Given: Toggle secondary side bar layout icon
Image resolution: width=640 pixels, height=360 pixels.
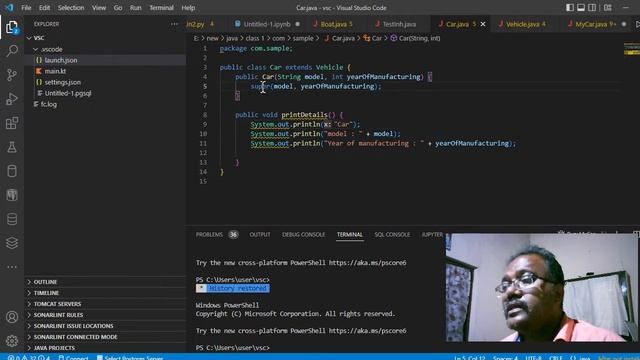Looking at the screenshot, I should [592, 8].
